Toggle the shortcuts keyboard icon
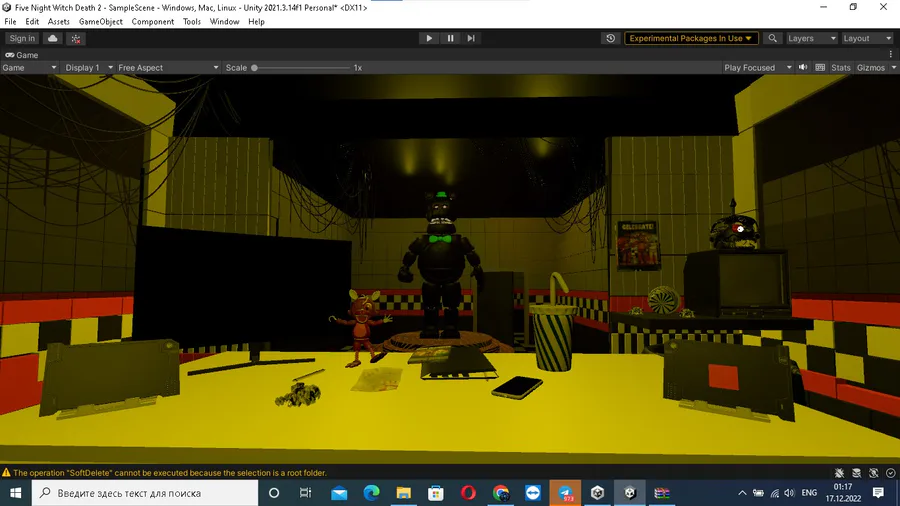The width and height of the screenshot is (900, 506). point(820,67)
